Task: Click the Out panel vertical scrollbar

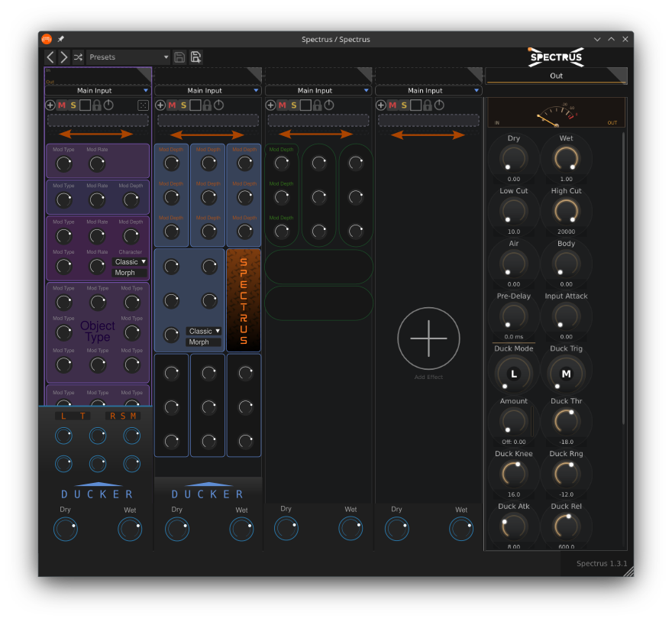Action: coord(623,279)
